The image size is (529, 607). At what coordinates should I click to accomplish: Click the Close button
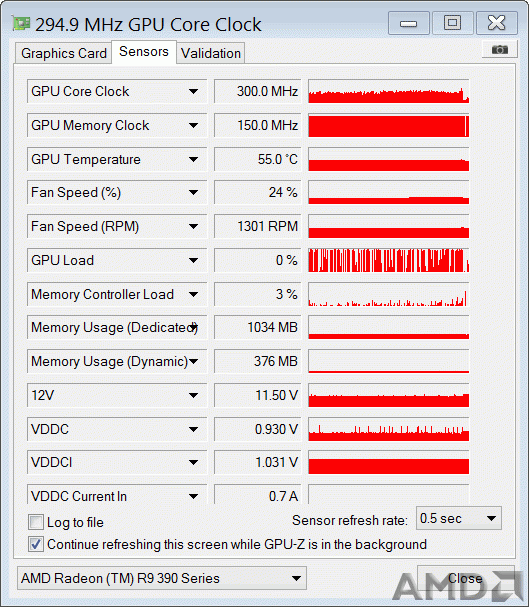[x=466, y=578]
